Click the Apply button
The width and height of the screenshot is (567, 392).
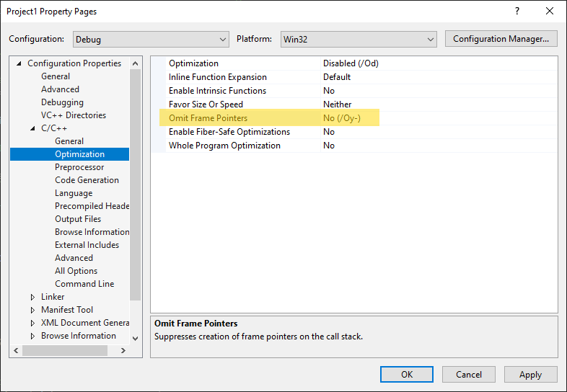530,374
